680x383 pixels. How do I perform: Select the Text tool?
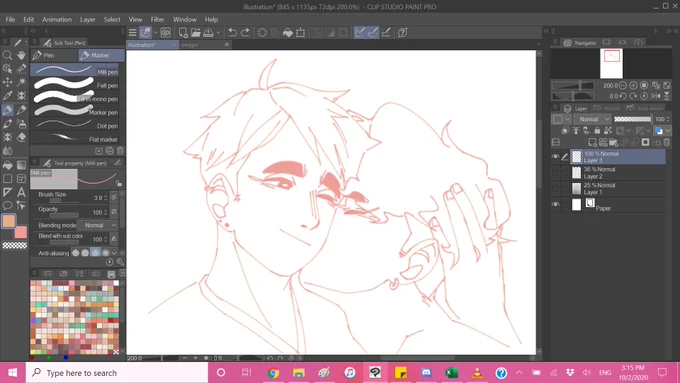[x=21, y=192]
